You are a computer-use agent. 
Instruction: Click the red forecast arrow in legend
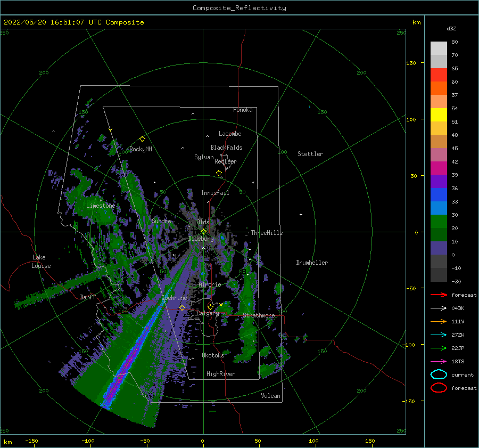point(439,295)
